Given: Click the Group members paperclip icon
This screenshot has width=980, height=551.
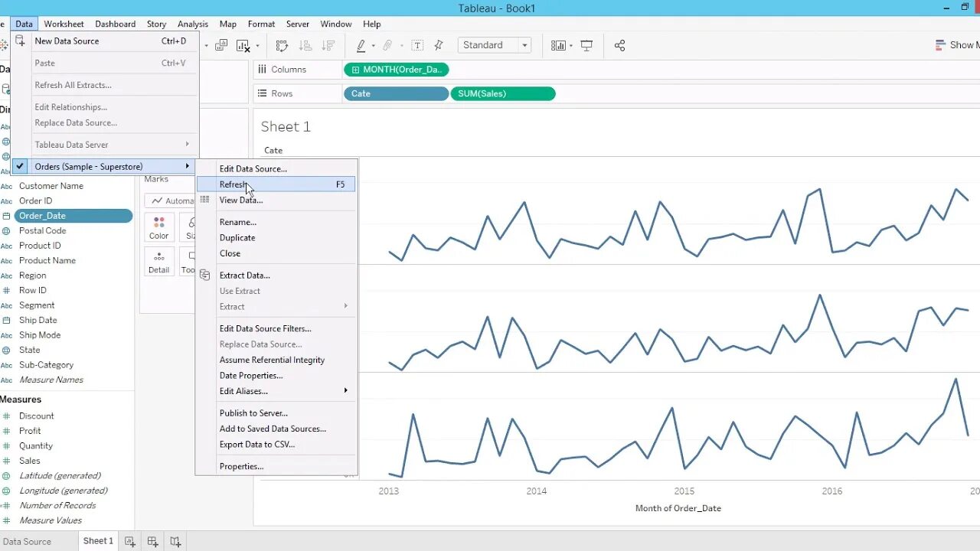Looking at the screenshot, I should 387,45.
